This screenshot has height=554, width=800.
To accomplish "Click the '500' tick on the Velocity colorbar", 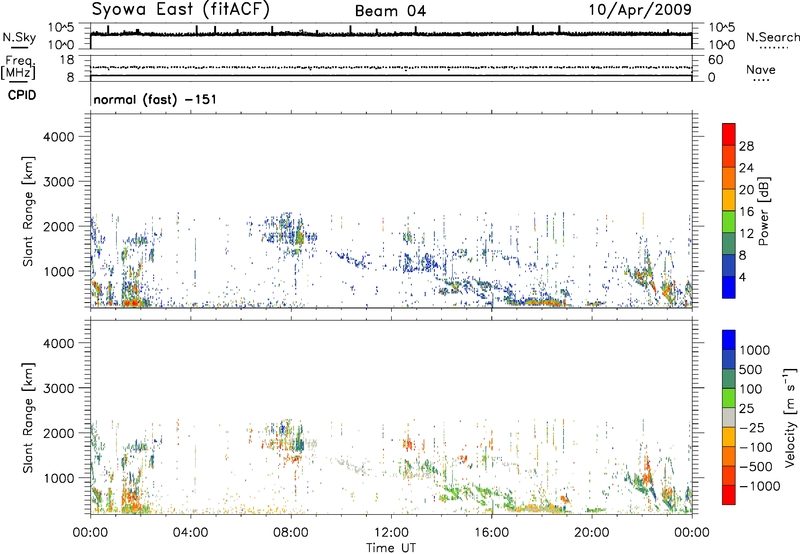I will click(751, 370).
